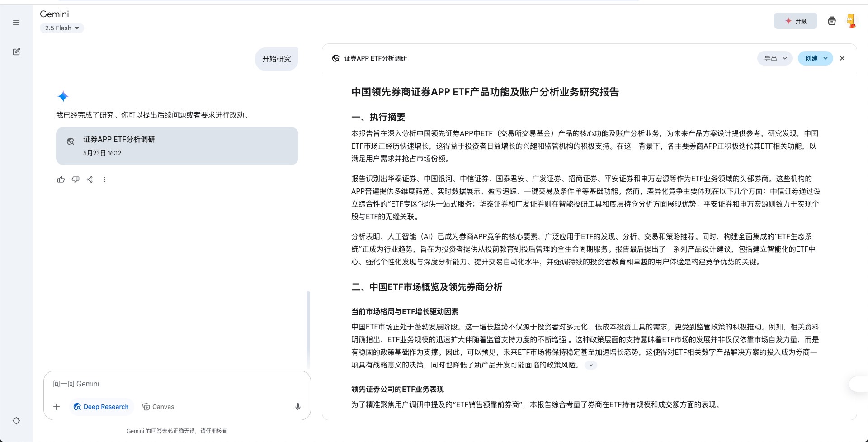Click the Gemini logo title
868x442 pixels.
54,14
